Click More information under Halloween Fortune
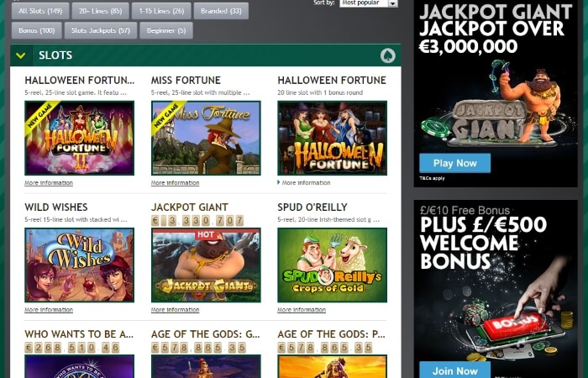 [306, 183]
